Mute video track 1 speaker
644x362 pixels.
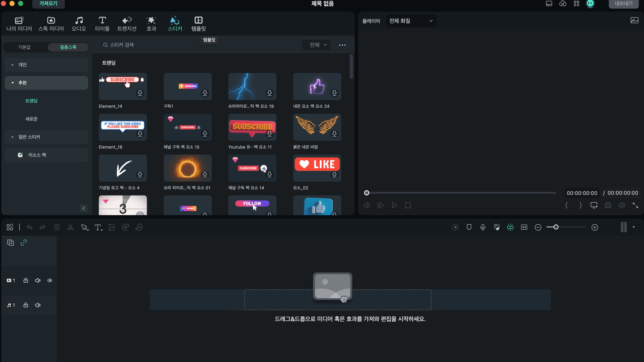(x=38, y=280)
